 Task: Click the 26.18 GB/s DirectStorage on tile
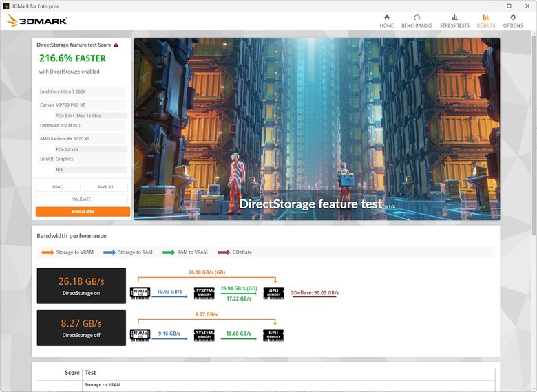pyautogui.click(x=81, y=285)
